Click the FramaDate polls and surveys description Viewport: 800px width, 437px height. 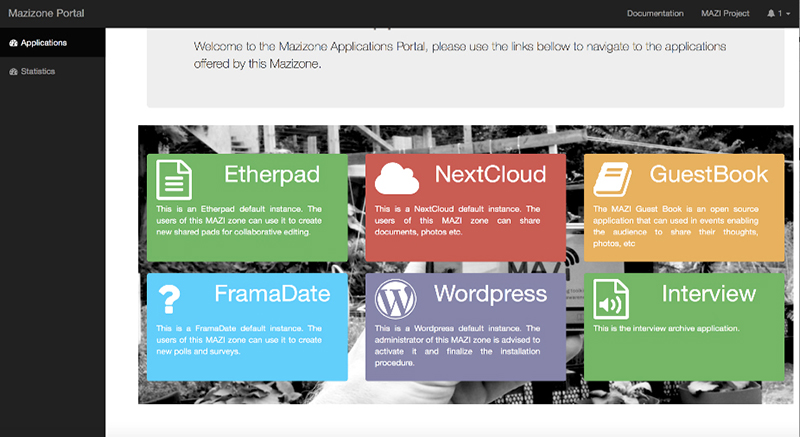tap(239, 340)
